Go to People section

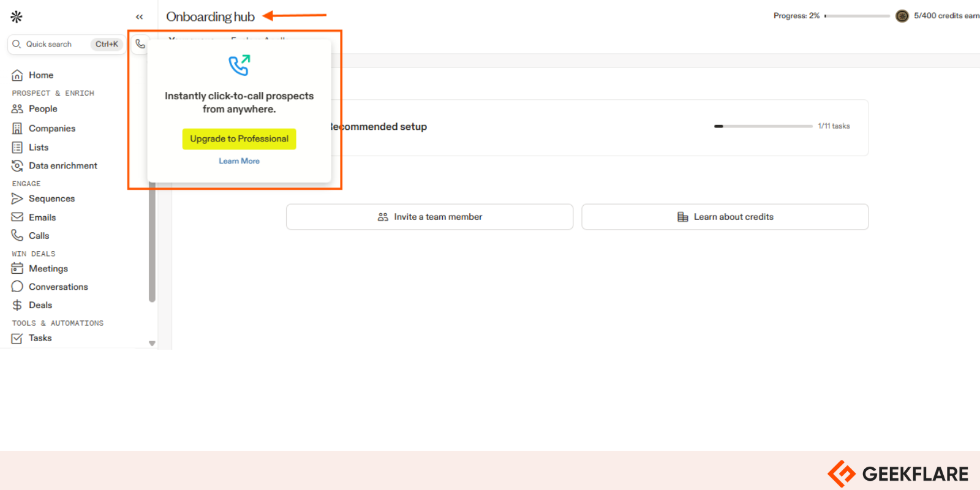[42, 109]
